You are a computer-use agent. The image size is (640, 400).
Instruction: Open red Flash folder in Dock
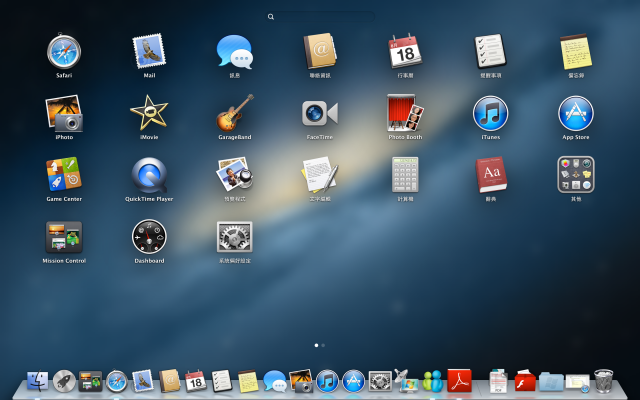(x=525, y=381)
